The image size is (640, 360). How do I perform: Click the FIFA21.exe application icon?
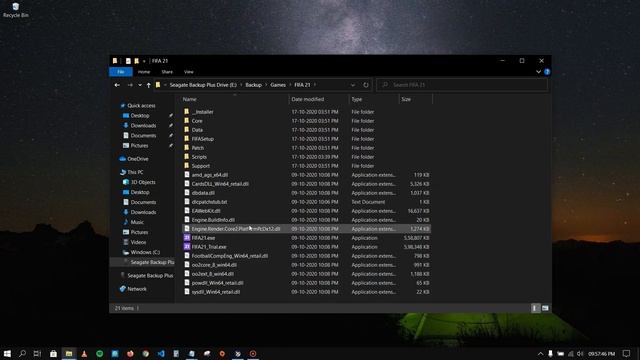click(x=187, y=238)
